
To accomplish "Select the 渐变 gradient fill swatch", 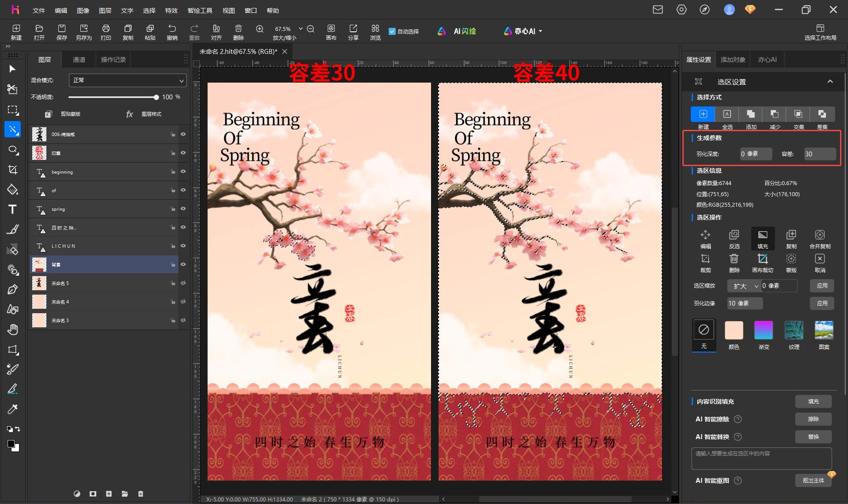I will (764, 330).
